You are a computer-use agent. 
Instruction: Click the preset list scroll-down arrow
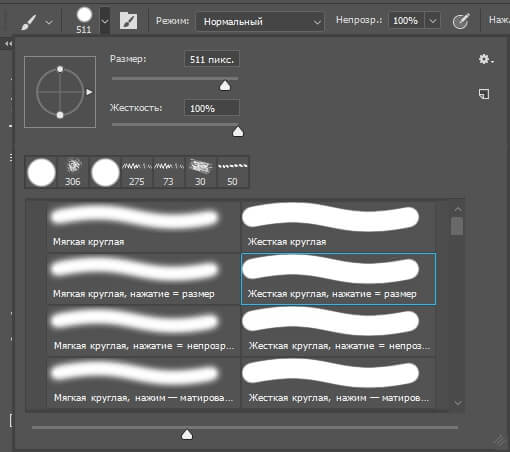coord(458,403)
